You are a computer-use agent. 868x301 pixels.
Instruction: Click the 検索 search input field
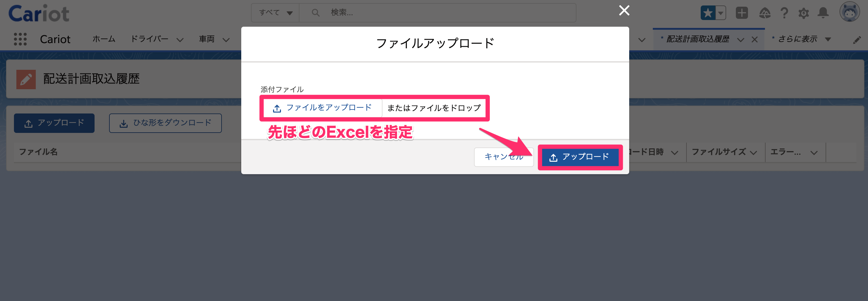point(437,13)
